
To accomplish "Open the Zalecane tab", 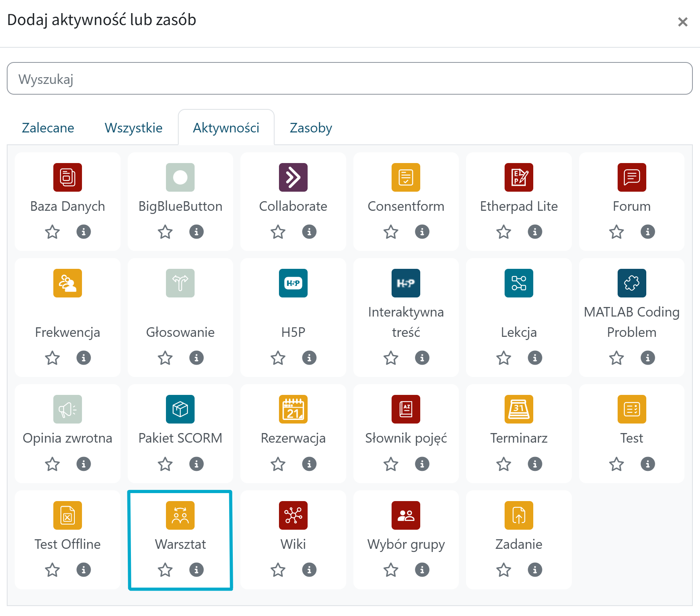I will (x=48, y=128).
